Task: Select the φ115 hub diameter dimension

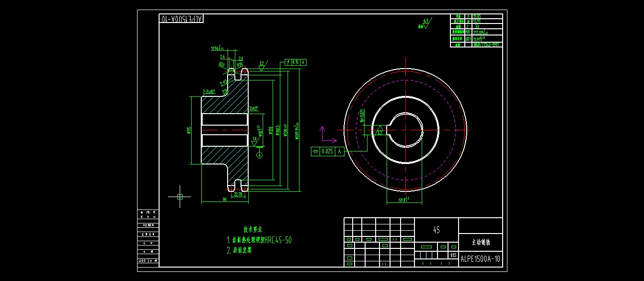Action: point(189,130)
